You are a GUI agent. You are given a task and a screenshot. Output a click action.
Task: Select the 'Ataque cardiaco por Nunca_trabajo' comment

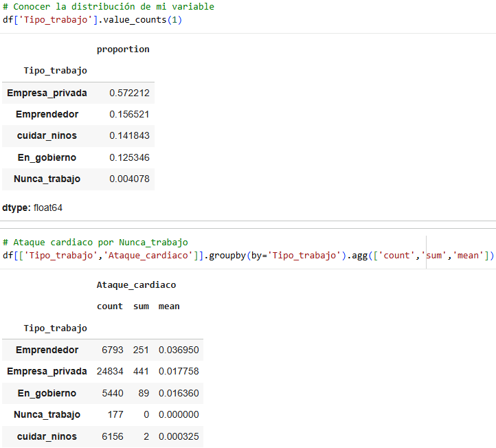(x=95, y=243)
